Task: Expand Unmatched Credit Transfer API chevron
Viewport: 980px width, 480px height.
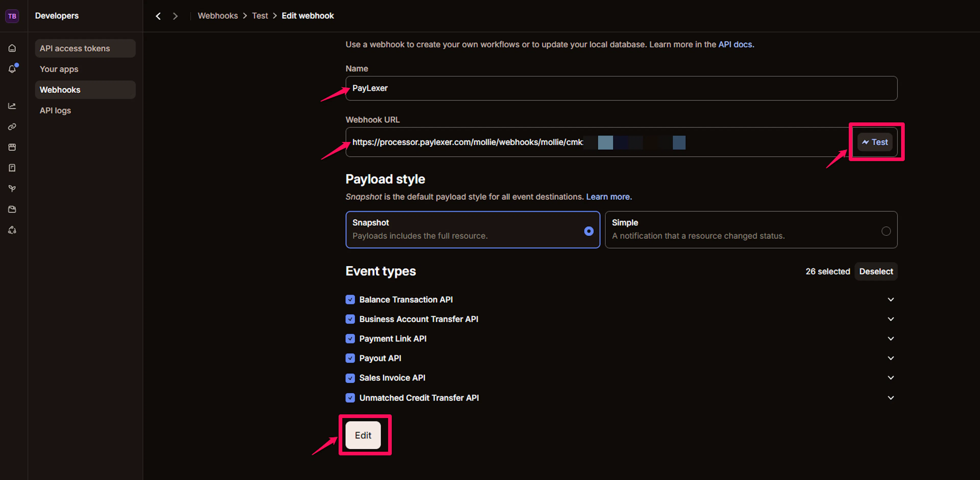Action: pyautogui.click(x=891, y=398)
